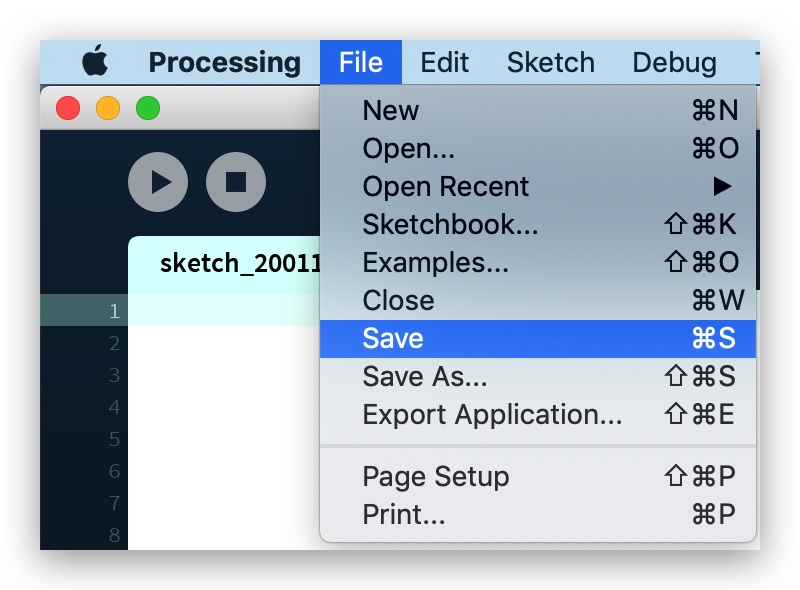
Task: Click the yellow minimize window button
Action: click(x=108, y=108)
